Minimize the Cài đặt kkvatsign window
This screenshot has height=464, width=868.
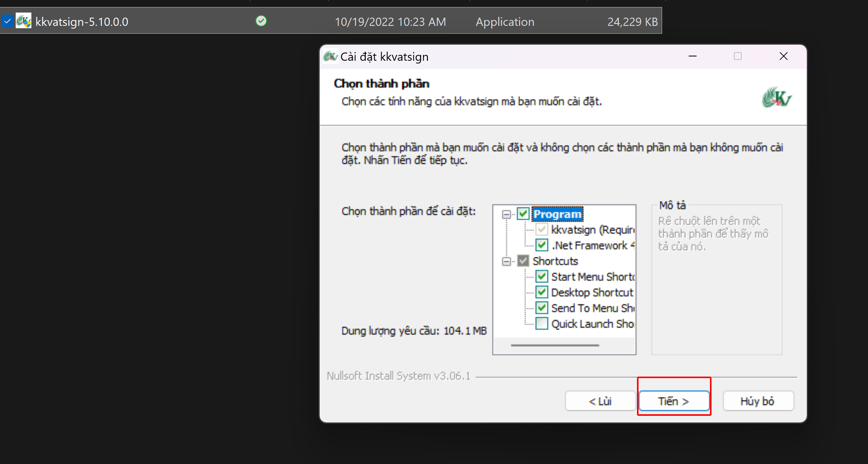(693, 56)
